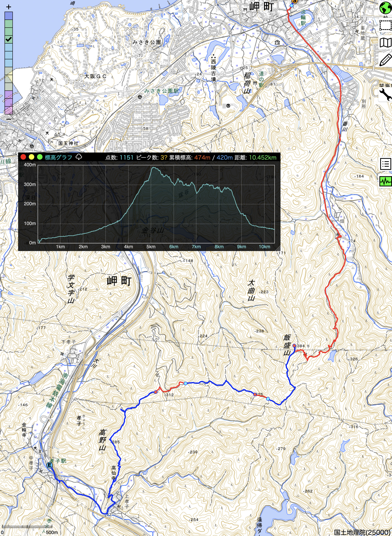Zoom in with the plus button
Screen dimensions: 392x536
[x=9, y=7]
